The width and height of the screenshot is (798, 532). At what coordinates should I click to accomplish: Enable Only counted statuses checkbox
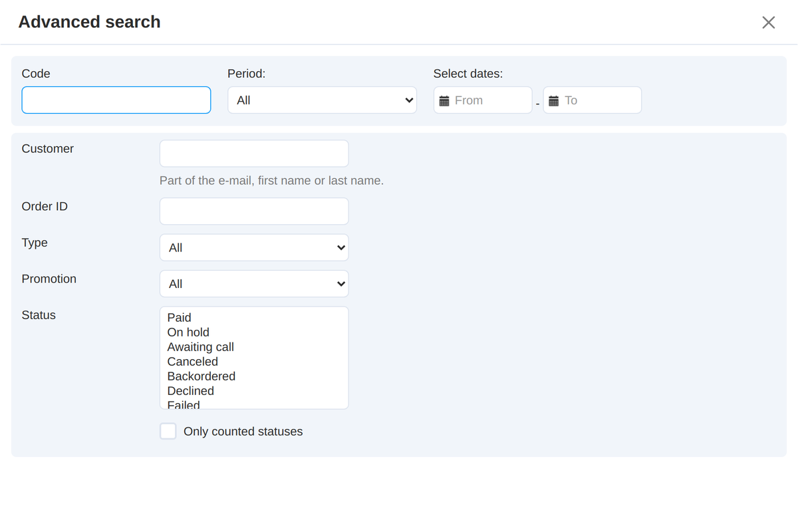[168, 432]
